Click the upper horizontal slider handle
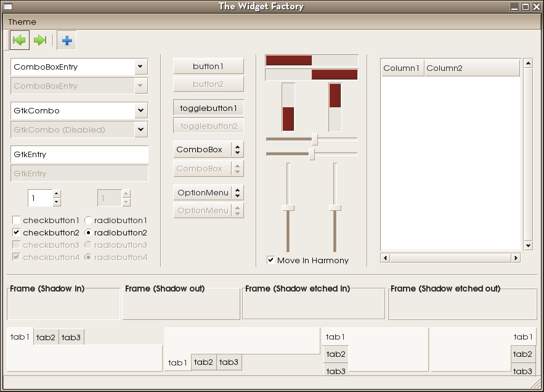 point(315,139)
